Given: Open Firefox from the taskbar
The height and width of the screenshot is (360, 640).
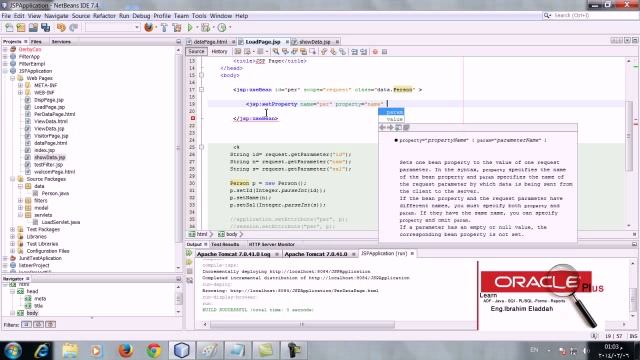Looking at the screenshot, I should (x=126, y=350).
